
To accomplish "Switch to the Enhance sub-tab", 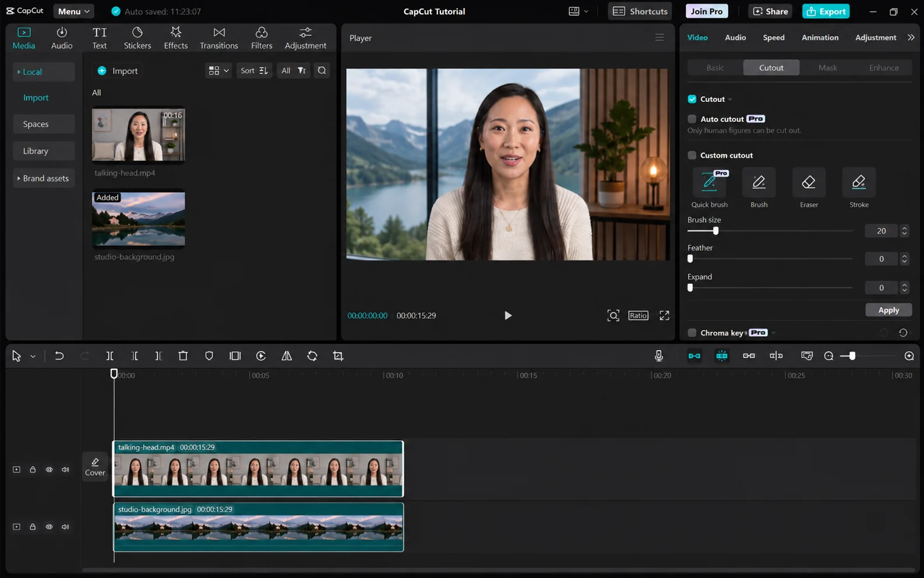I will [884, 68].
